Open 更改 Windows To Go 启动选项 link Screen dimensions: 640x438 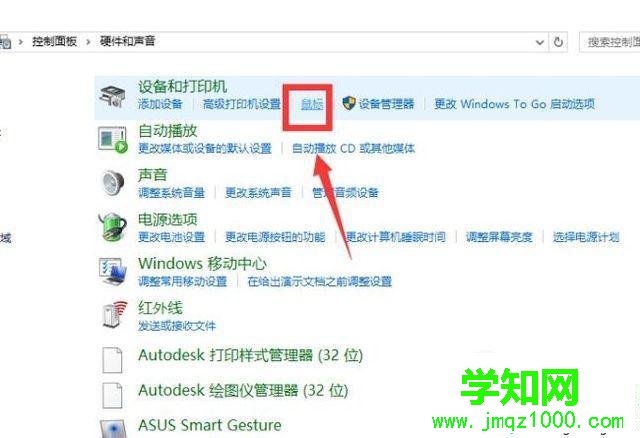pos(514,104)
